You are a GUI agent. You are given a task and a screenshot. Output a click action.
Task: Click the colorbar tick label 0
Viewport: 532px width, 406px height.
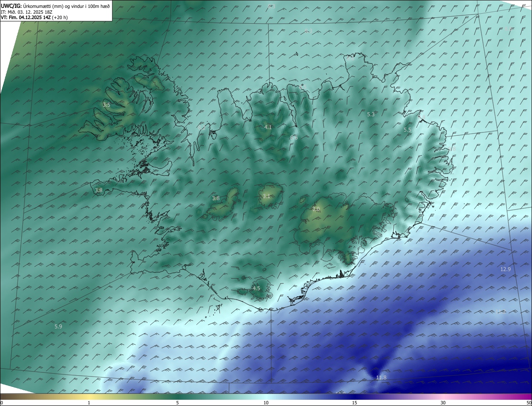(2, 403)
